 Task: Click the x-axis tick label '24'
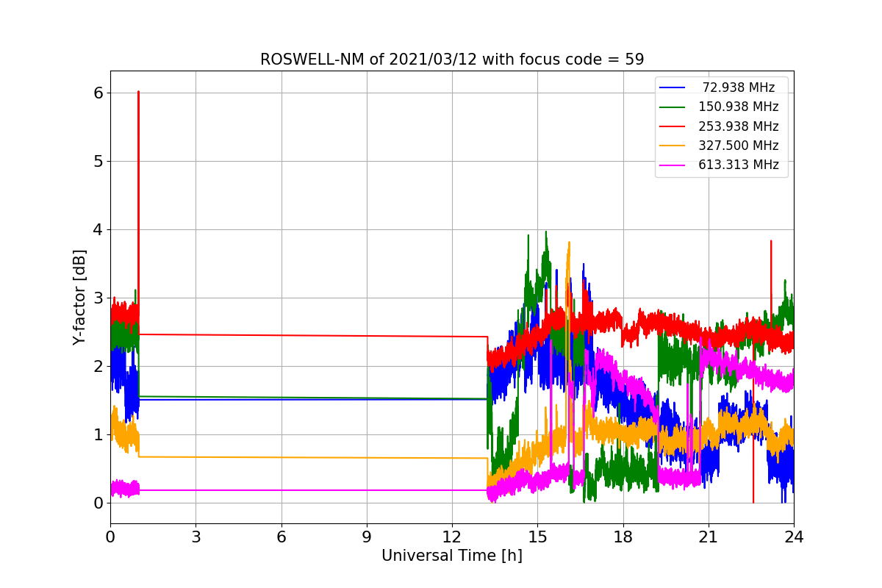coord(794,537)
